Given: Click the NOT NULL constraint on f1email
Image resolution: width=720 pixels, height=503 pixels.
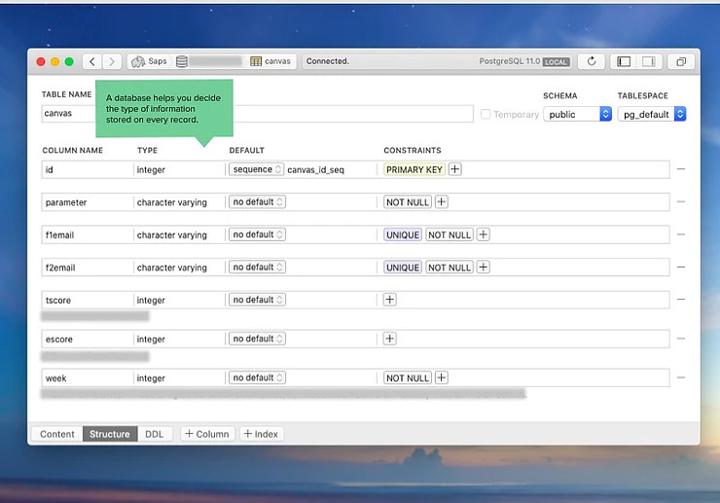Looking at the screenshot, I should click(x=450, y=235).
